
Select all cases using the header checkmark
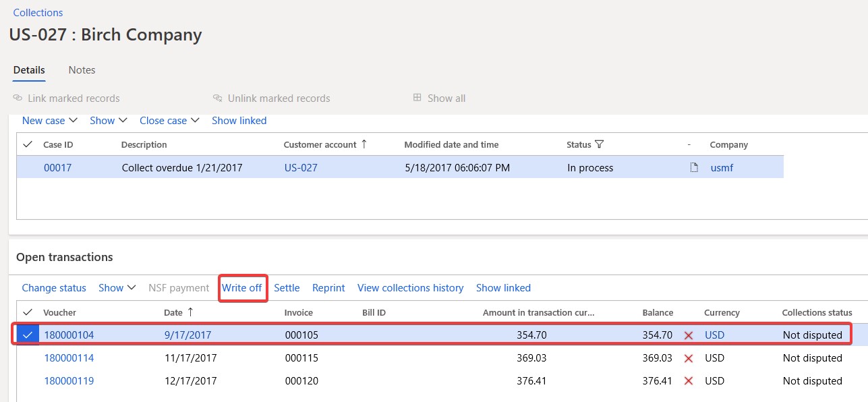(x=27, y=144)
